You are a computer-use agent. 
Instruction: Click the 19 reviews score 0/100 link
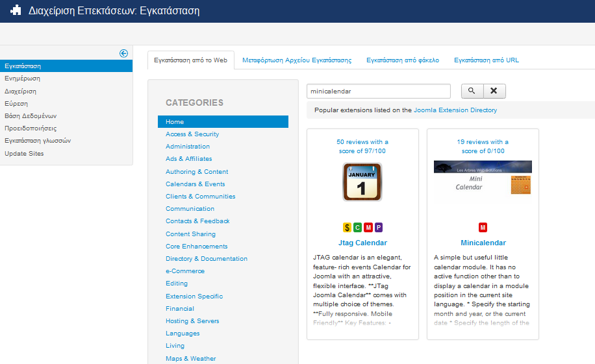pos(483,147)
